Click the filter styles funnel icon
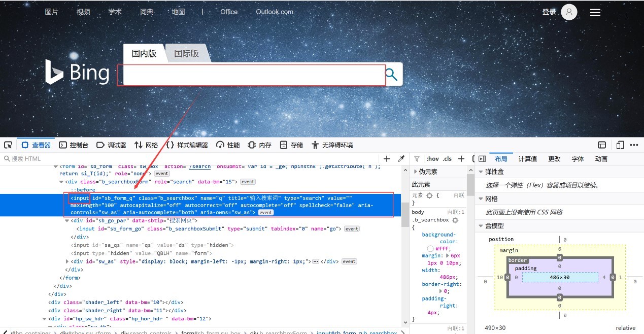644x334 pixels. (x=417, y=159)
